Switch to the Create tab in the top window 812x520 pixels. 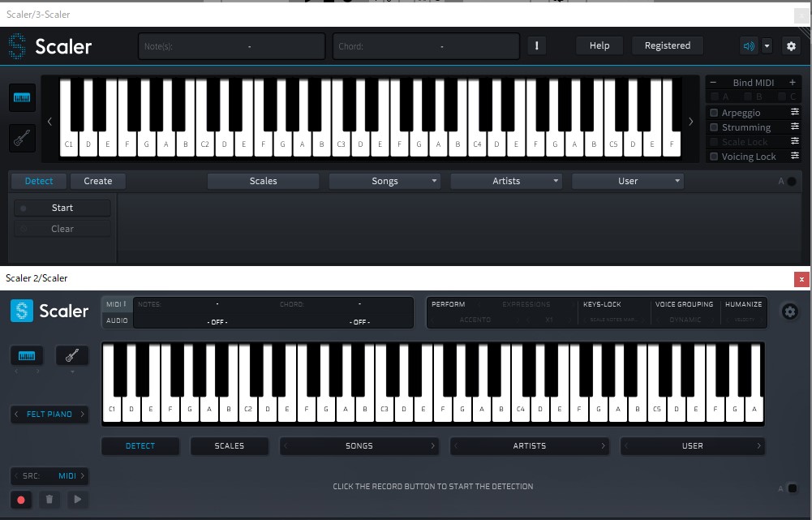coord(98,181)
